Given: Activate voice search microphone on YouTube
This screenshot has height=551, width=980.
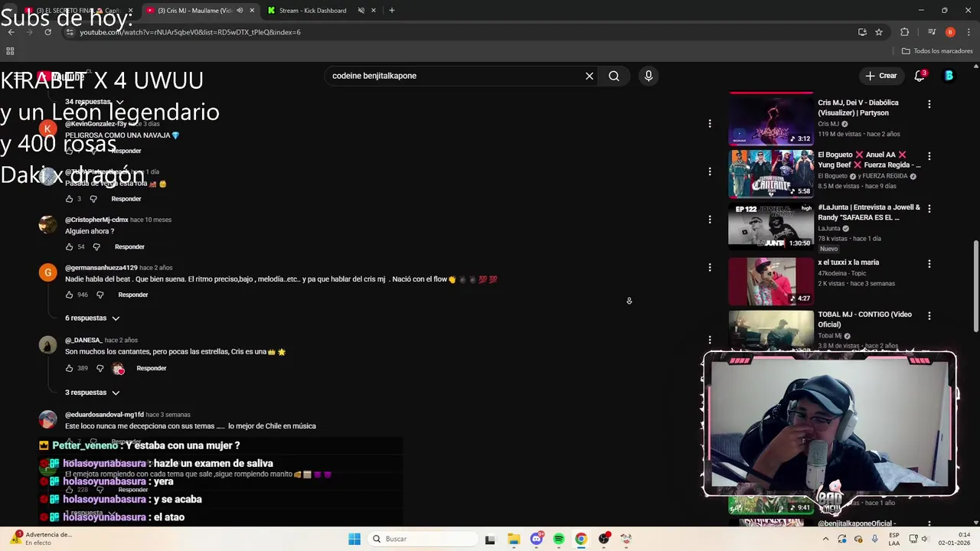Looking at the screenshot, I should tap(648, 76).
